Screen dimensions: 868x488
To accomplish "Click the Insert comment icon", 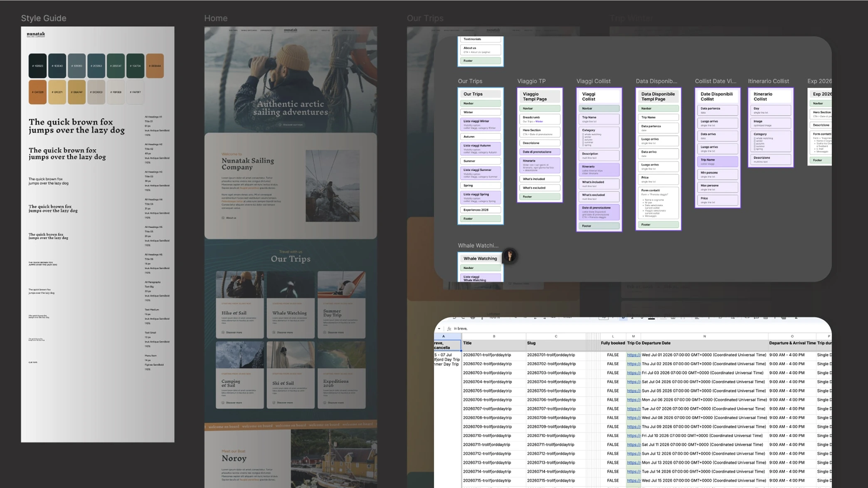I will pos(757,317).
